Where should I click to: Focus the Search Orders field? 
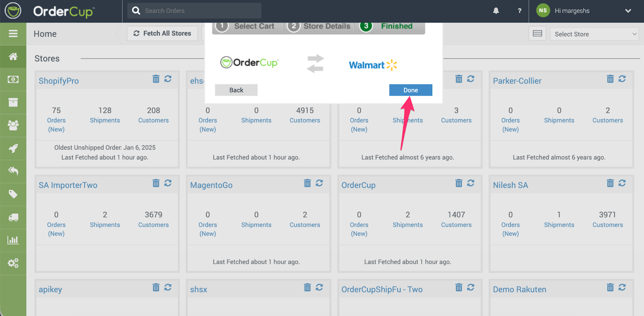point(194,11)
